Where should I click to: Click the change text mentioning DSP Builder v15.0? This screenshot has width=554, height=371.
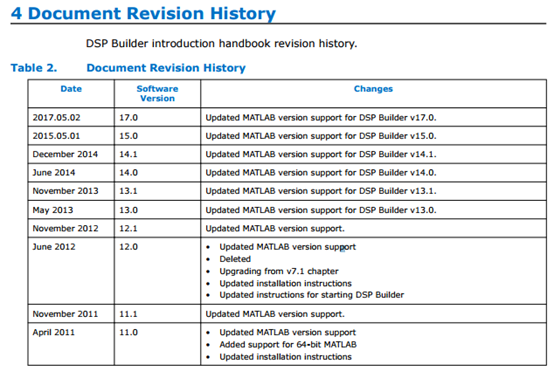tap(321, 136)
